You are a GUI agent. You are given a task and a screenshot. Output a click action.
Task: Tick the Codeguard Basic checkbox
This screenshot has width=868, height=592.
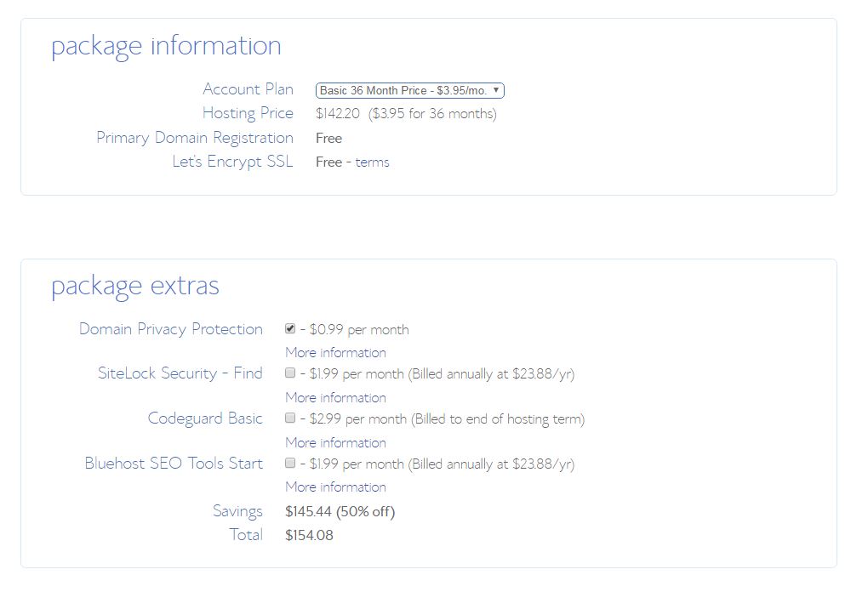pos(290,418)
